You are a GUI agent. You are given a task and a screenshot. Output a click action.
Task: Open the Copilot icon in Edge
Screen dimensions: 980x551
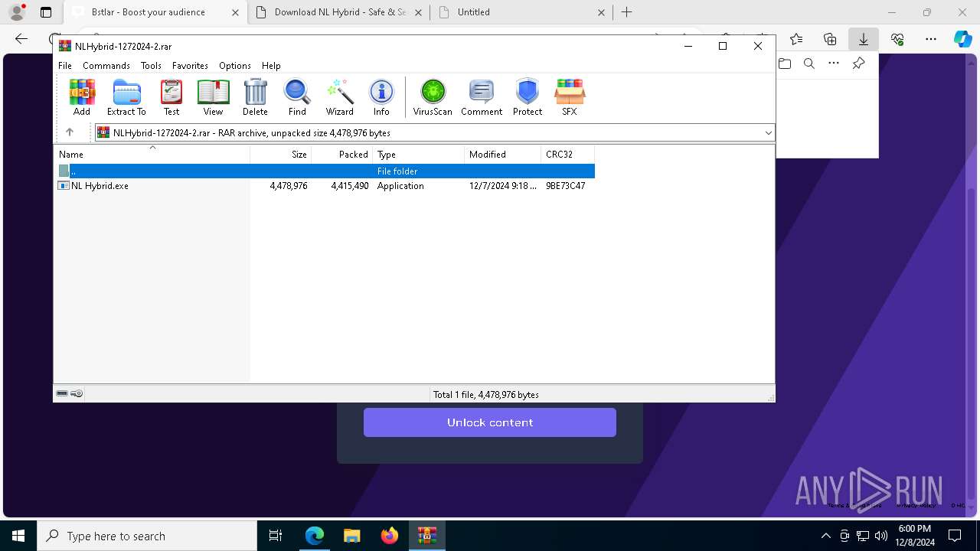tap(962, 39)
